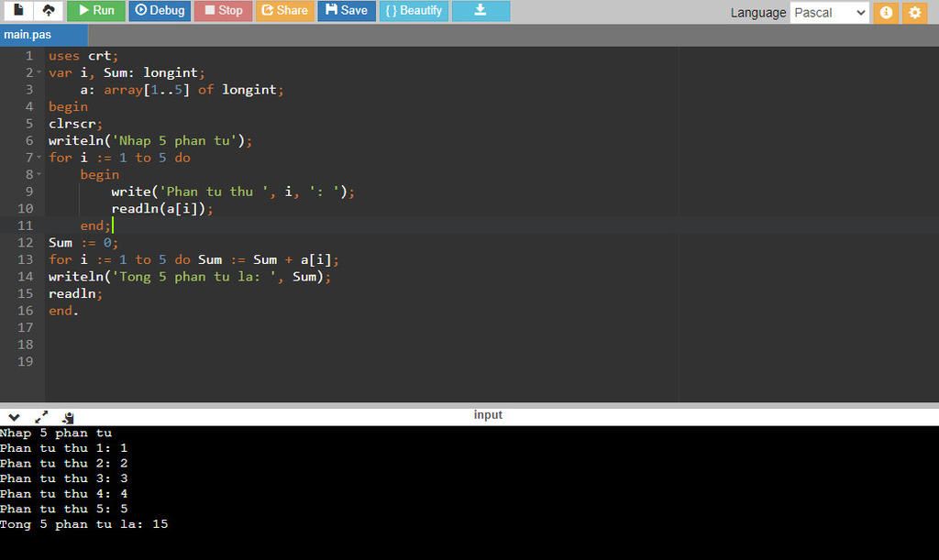Beautify the source code
The height and width of the screenshot is (560, 939).
click(414, 10)
